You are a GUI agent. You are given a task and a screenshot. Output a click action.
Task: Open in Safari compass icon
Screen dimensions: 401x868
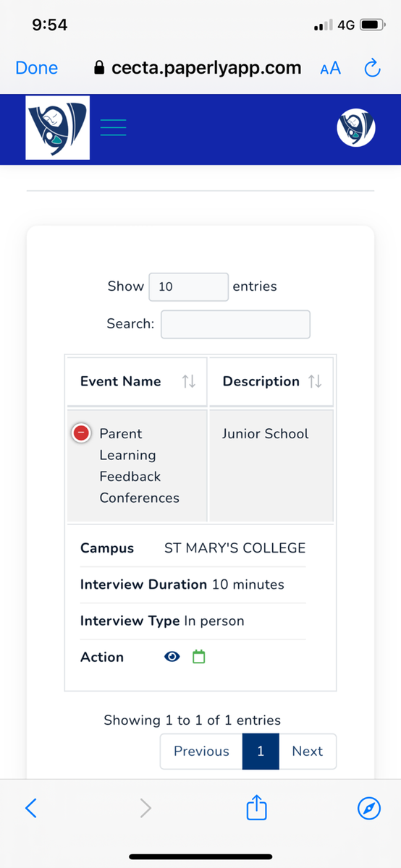[369, 808]
